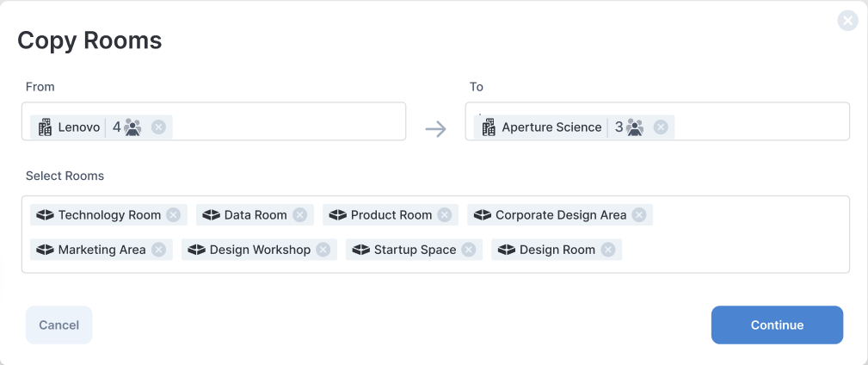Viewport: 868px width, 365px height.
Task: Remove the Startup Space chip
Action: (469, 250)
